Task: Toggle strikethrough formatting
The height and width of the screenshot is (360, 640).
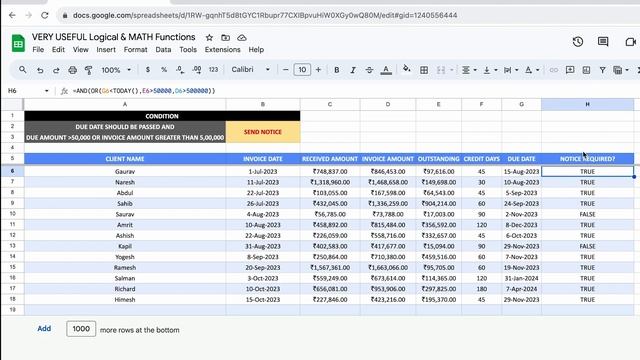Action: (x=369, y=70)
